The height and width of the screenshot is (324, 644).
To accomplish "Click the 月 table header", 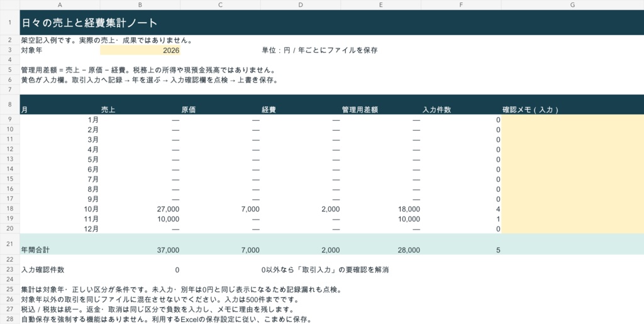I will [x=60, y=104].
